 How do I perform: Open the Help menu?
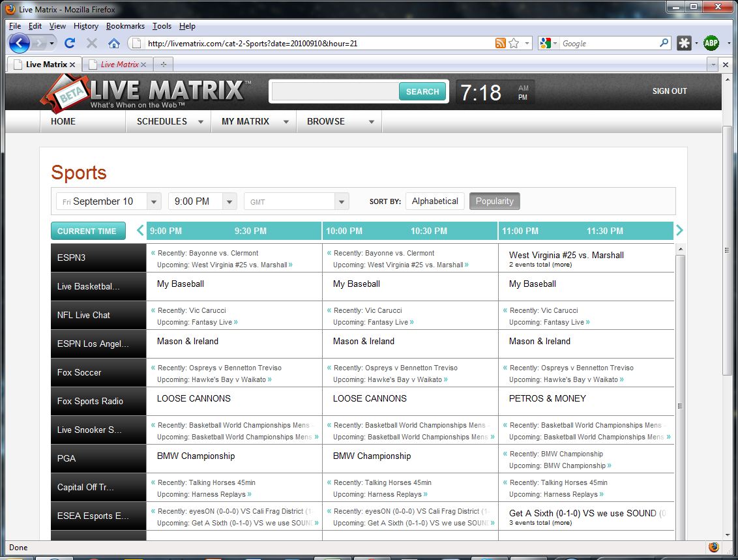point(187,26)
